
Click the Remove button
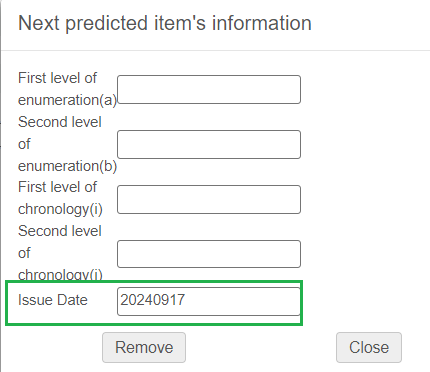point(144,347)
